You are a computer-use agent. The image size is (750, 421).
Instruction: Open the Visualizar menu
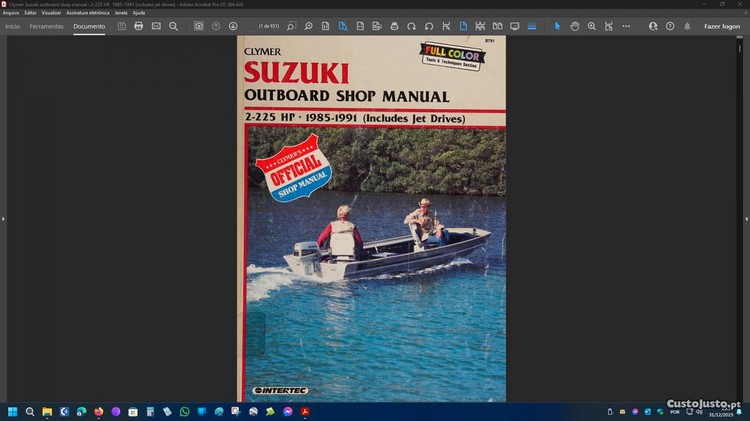[52, 13]
